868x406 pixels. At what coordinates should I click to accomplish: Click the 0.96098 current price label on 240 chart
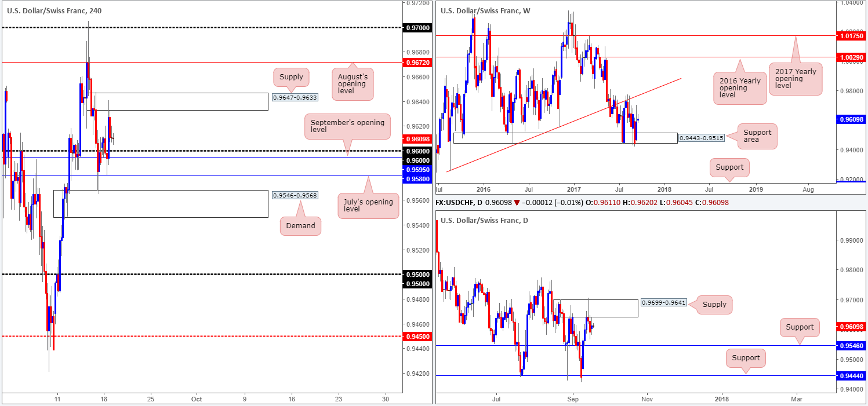click(x=416, y=139)
